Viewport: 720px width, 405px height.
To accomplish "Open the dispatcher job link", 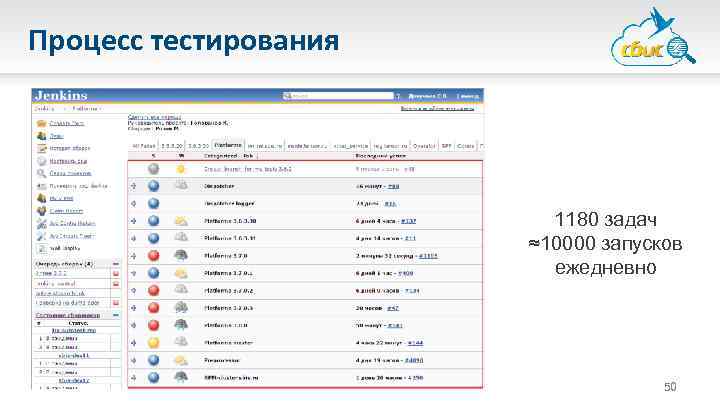I will pos(219,186).
